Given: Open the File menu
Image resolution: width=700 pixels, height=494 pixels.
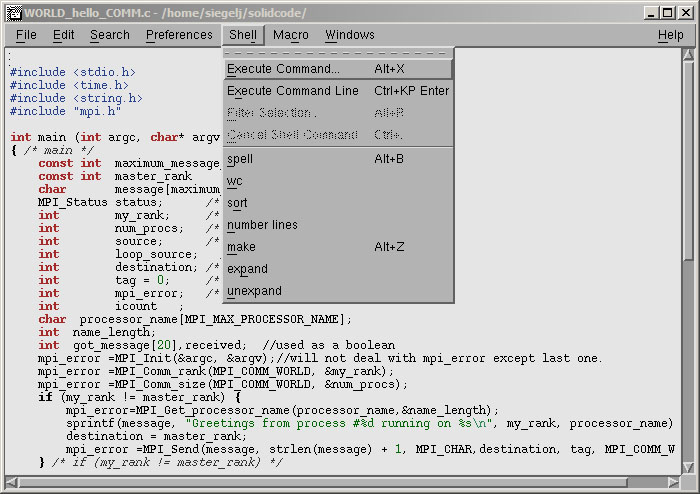Looking at the screenshot, I should click(x=26, y=35).
